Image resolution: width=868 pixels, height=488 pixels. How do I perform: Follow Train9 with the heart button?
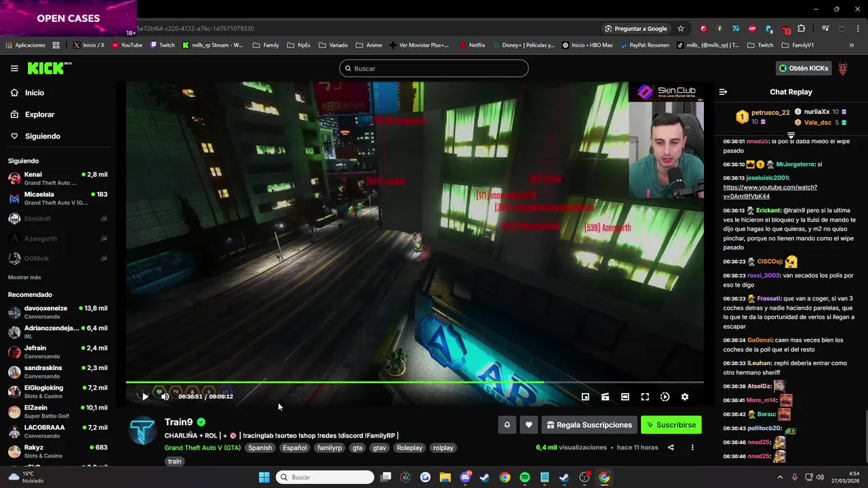coord(529,425)
